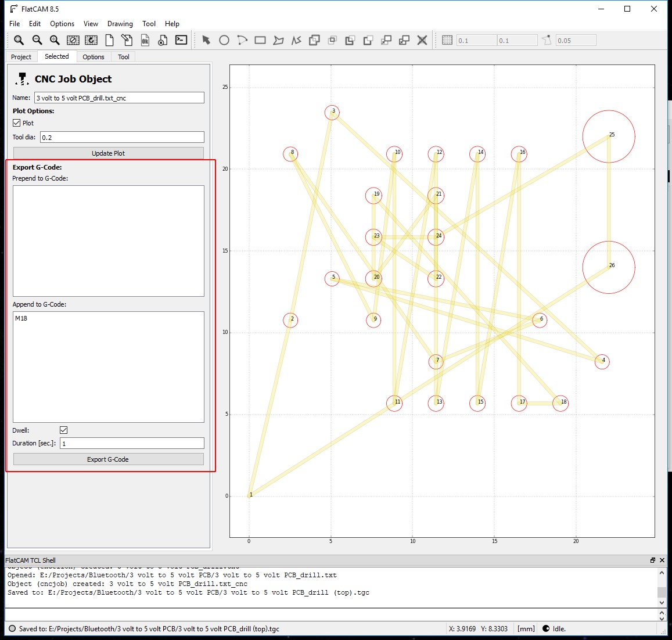672x640 pixels.
Task: Click drill point 3 in the plot
Action: (332, 112)
